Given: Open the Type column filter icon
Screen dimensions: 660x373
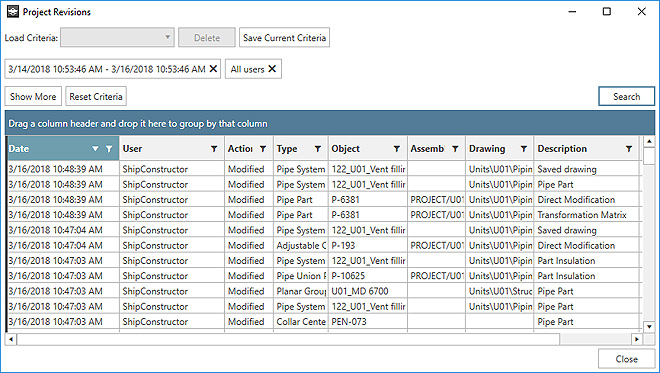Looking at the screenshot, I should (x=318, y=149).
